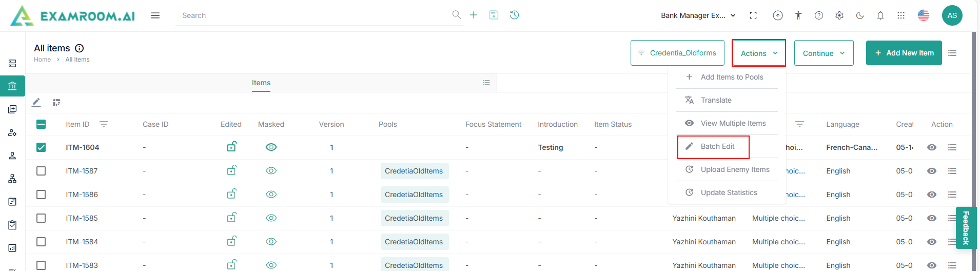Click the history clock icon near search

514,15
